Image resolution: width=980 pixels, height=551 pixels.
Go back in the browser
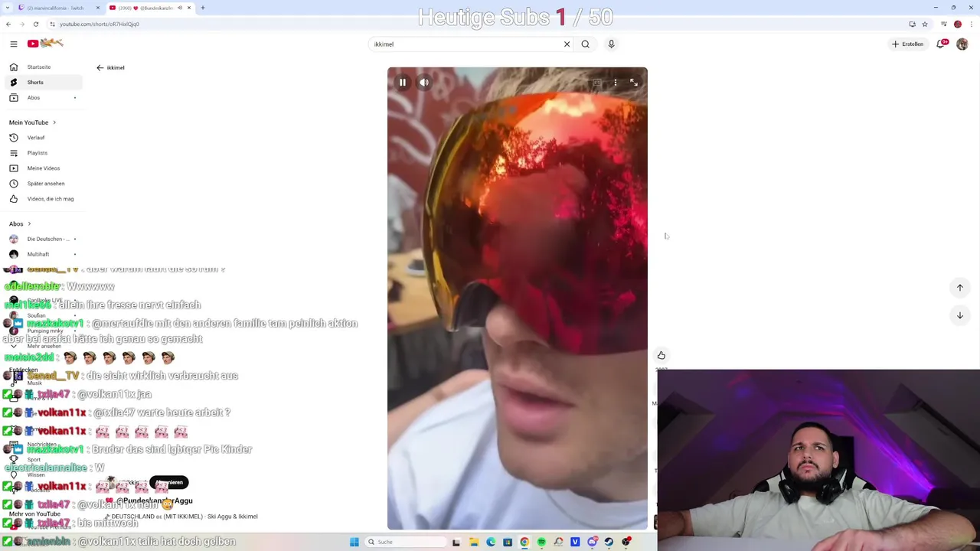pos(8,24)
